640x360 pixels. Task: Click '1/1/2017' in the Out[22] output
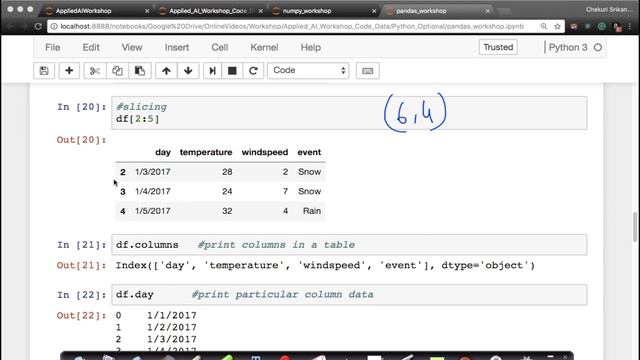click(x=172, y=316)
